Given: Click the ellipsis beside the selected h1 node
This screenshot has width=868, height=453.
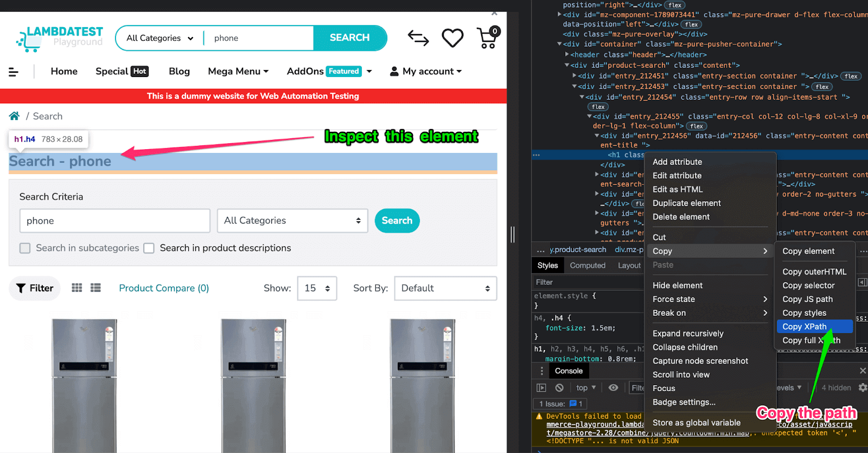Looking at the screenshot, I should pyautogui.click(x=536, y=155).
